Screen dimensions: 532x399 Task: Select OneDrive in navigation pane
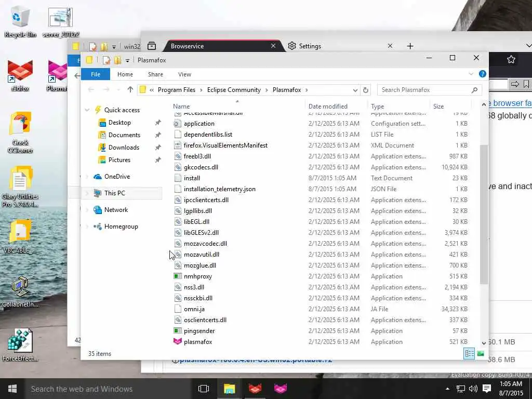click(x=117, y=177)
